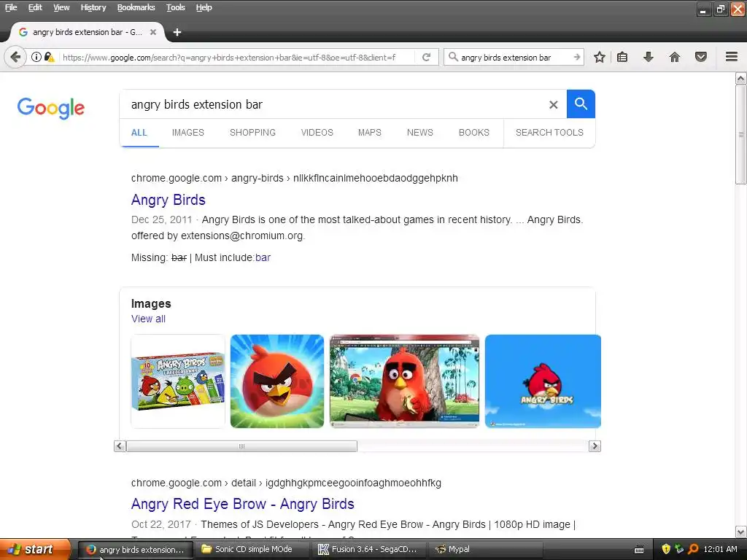Open Angry Birds freezer bars box thumbnail
Image resolution: width=747 pixels, height=560 pixels.
tap(178, 381)
